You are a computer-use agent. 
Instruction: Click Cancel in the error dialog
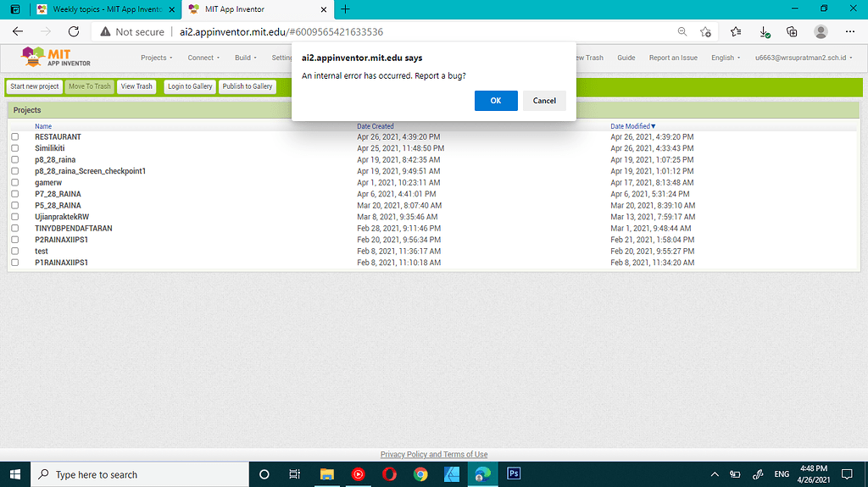(x=544, y=100)
